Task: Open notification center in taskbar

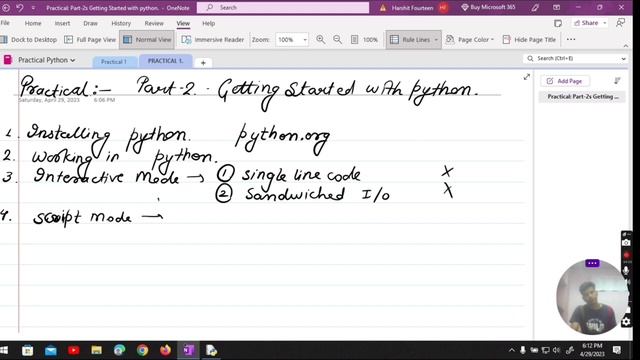Action: click(617, 350)
